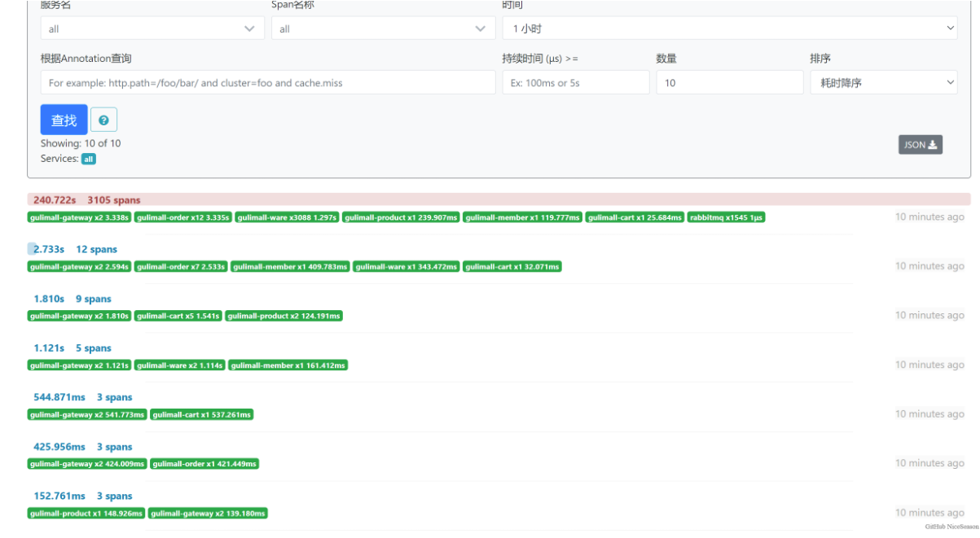
Task: Click the gulimall-product x1 148.926ms tag
Action: tap(86, 513)
